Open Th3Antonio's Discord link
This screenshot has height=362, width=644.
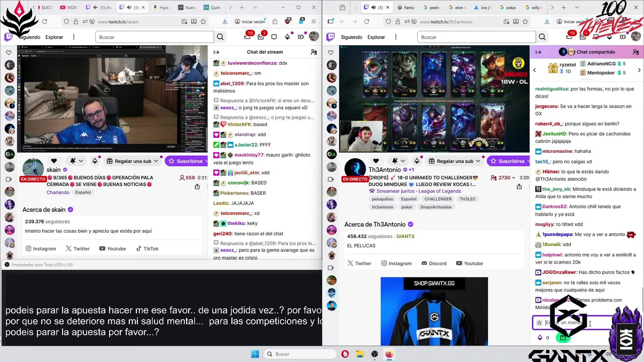[434, 263]
